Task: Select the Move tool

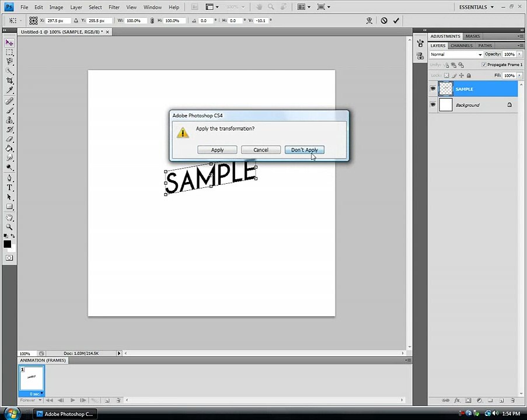Action: (x=9, y=43)
